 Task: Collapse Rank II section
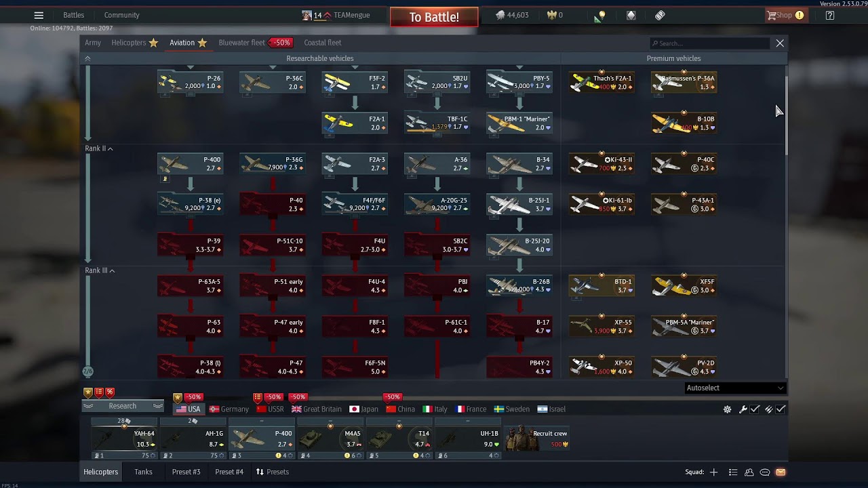99,148
